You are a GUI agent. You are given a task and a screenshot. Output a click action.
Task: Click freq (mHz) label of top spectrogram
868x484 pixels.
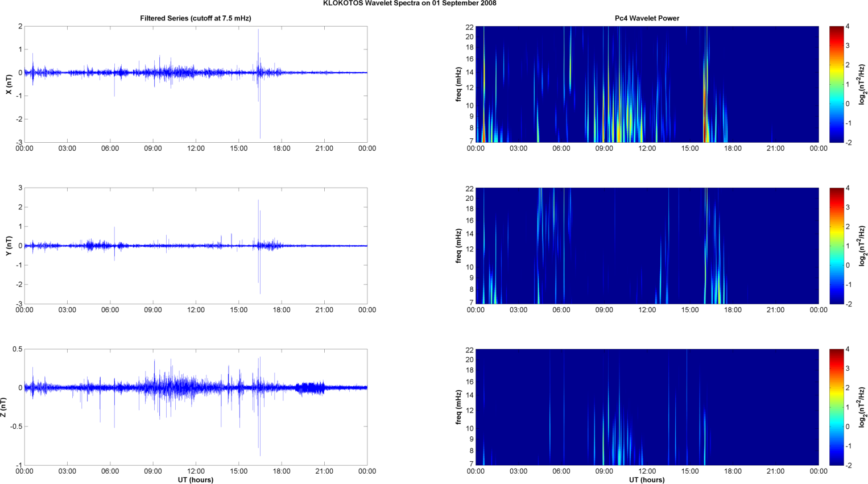[x=458, y=84]
